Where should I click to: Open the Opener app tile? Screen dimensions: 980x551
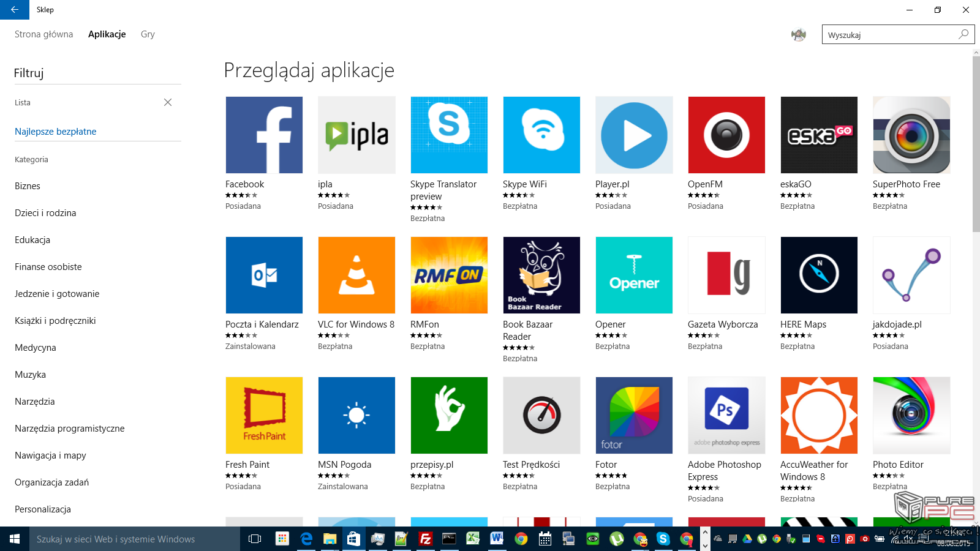(x=634, y=275)
